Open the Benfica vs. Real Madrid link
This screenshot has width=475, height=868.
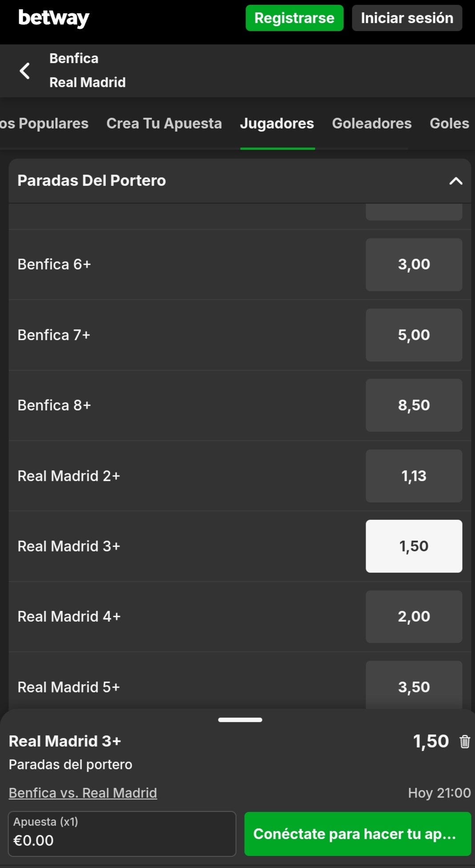point(83,793)
